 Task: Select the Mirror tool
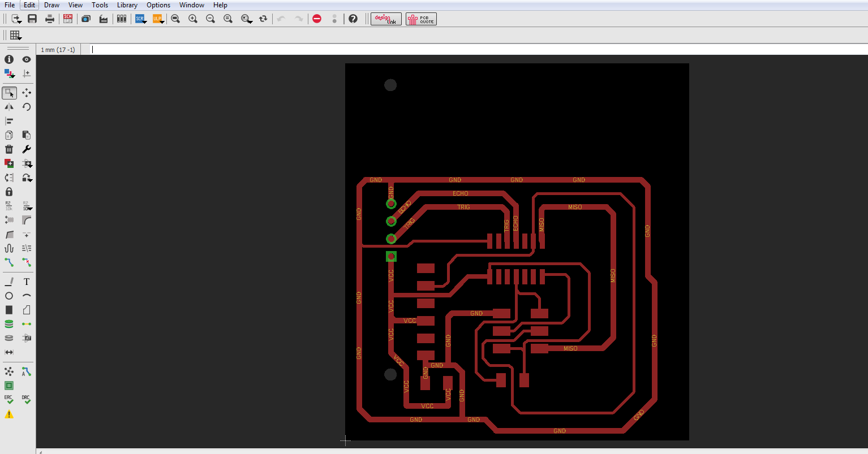pyautogui.click(x=9, y=107)
